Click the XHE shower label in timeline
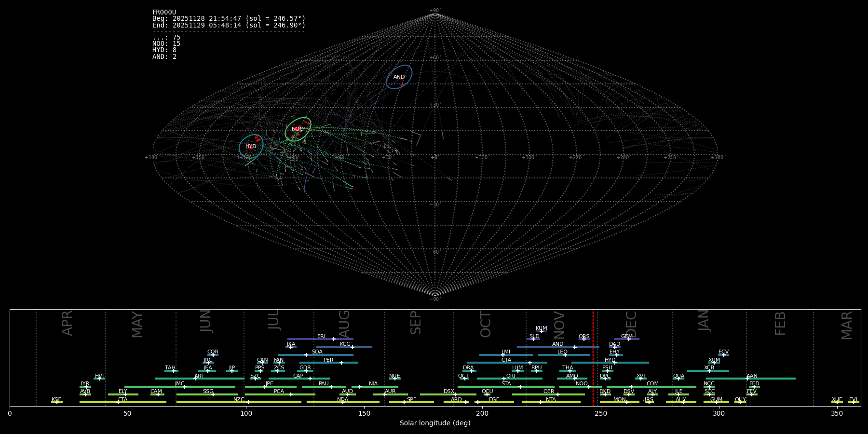This screenshot has width=868, height=434. (837, 400)
